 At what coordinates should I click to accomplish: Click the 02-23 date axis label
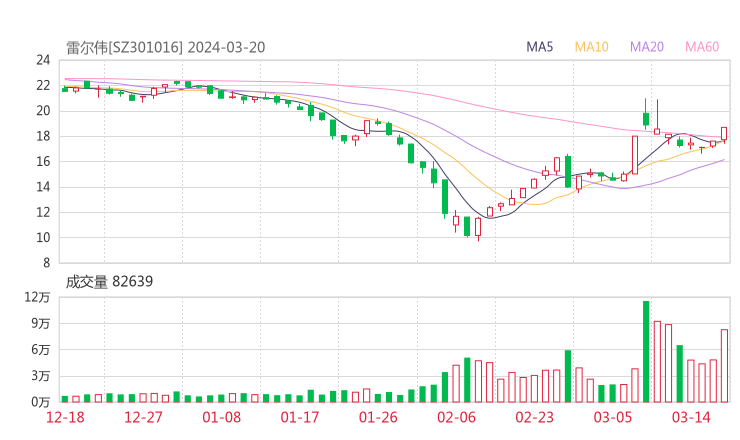click(534, 417)
